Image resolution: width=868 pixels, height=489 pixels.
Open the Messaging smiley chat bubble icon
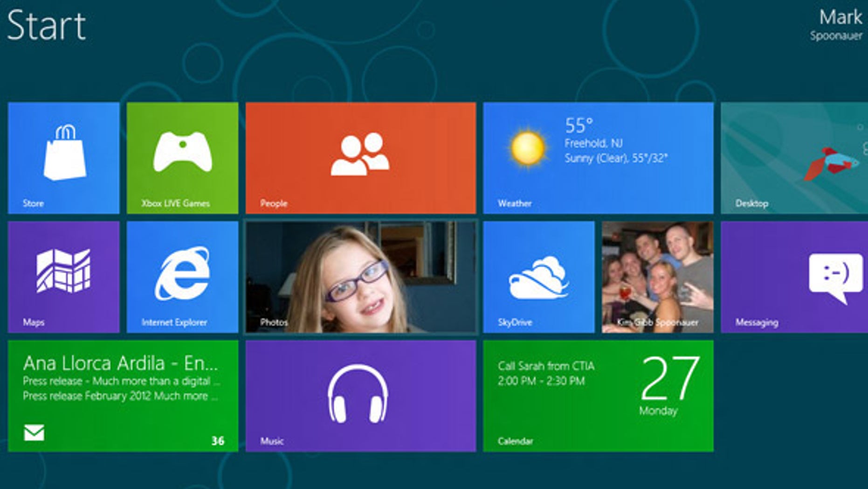tap(836, 279)
